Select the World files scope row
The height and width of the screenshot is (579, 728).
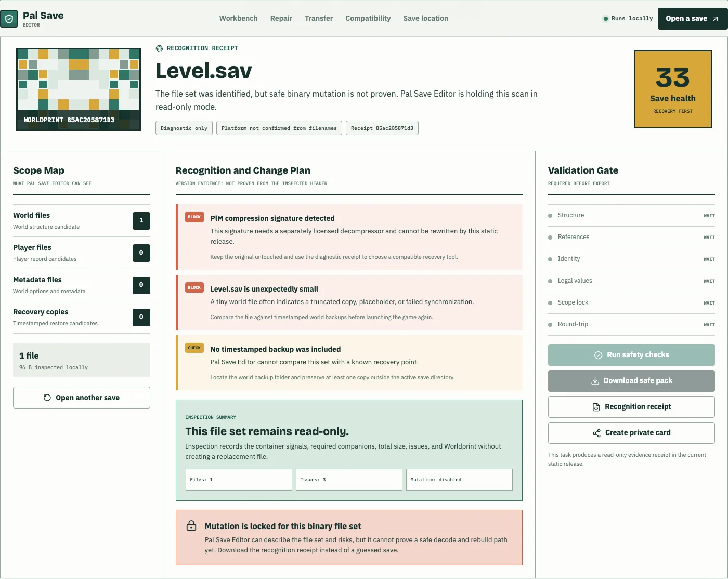(82, 220)
